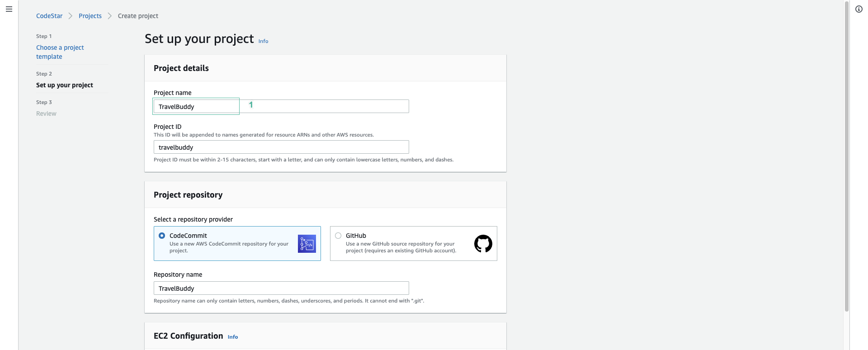Click the page vertical scrollbar

coord(847,156)
